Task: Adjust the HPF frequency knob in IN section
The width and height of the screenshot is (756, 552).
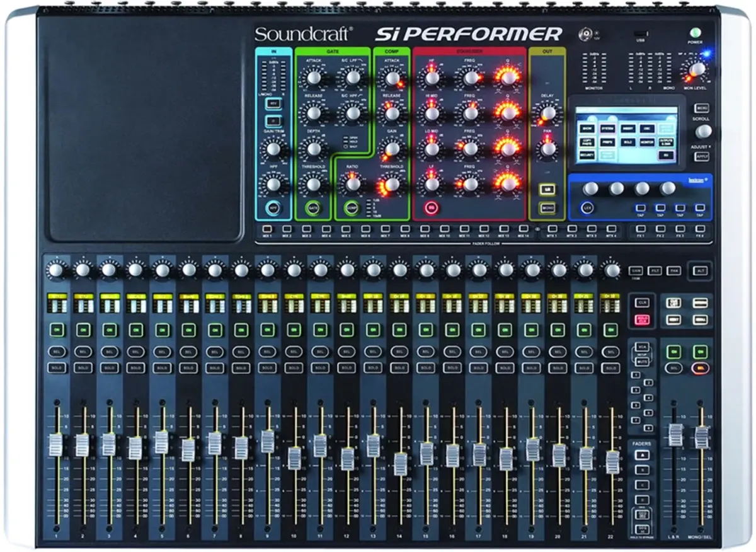Action: point(273,184)
